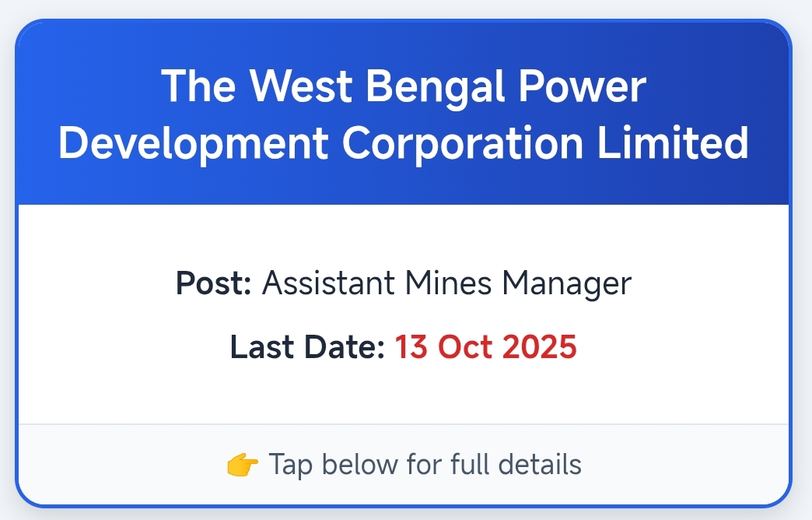Click the red '13 Oct 2025' date
The width and height of the screenshot is (812, 520).
coord(485,347)
